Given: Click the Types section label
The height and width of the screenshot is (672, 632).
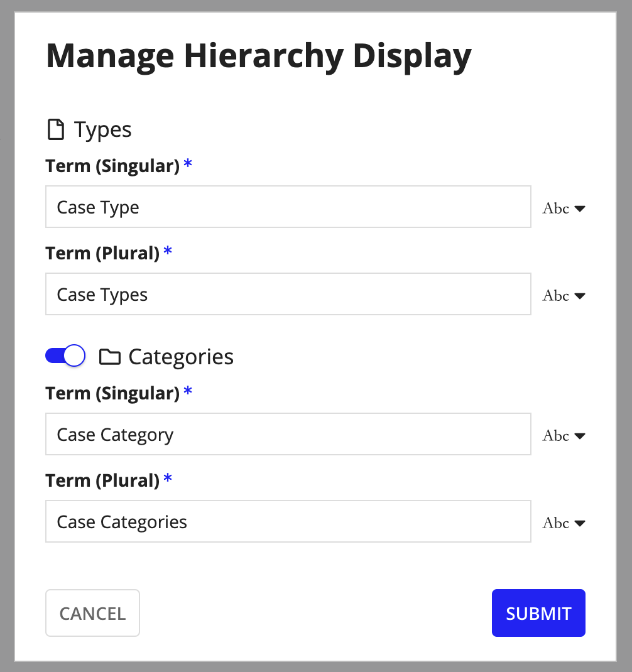Looking at the screenshot, I should pos(102,130).
